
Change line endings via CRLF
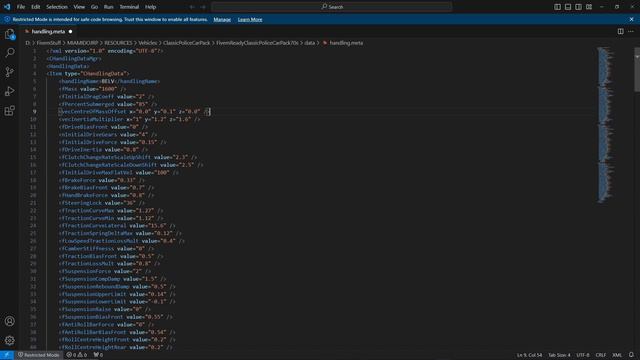tap(601, 355)
